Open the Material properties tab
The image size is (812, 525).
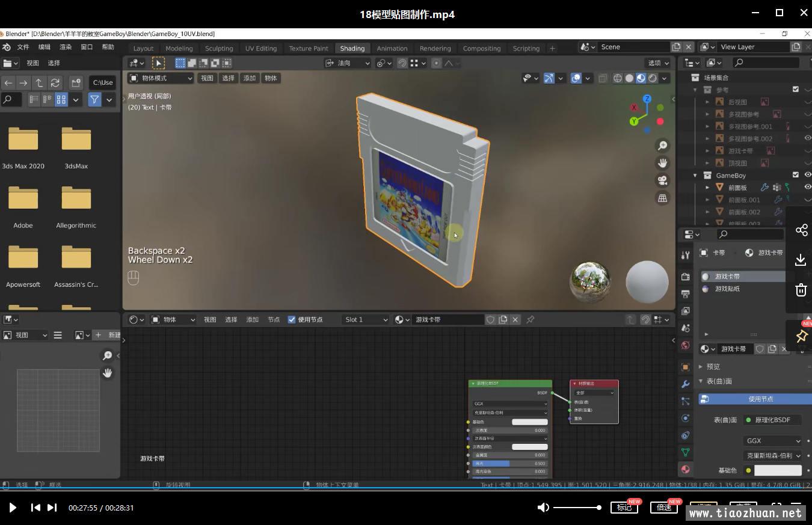point(685,469)
